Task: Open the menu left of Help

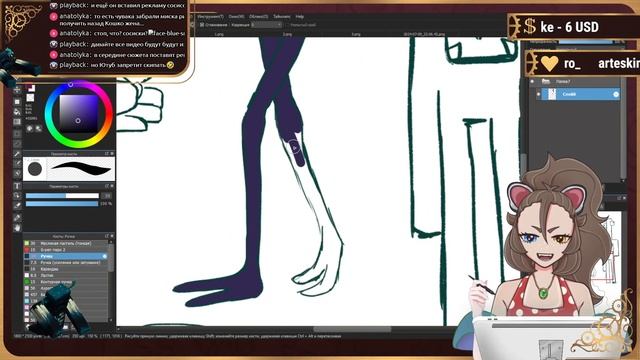Action: (x=282, y=17)
